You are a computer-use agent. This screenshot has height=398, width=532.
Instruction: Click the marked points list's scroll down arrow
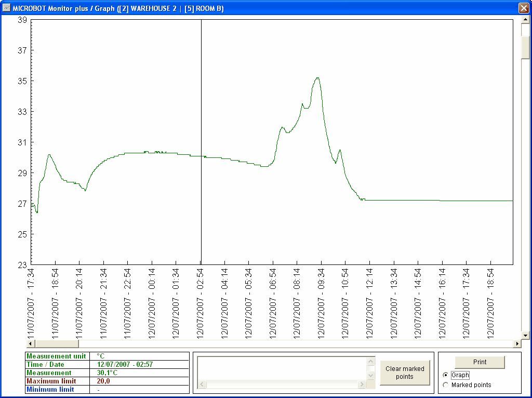(370, 375)
